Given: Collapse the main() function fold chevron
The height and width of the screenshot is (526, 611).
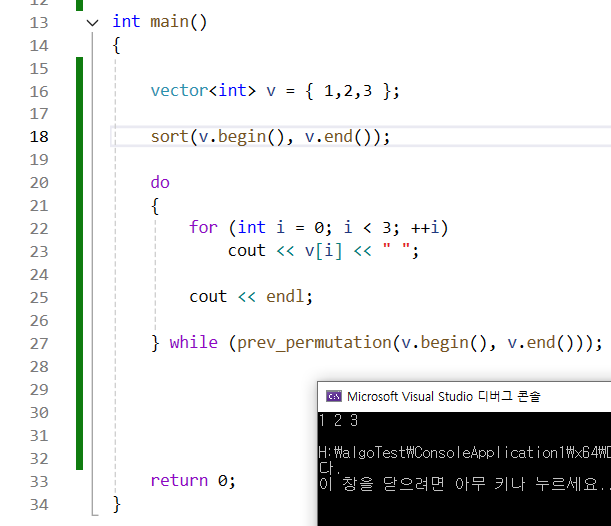Looking at the screenshot, I should pos(92,23).
